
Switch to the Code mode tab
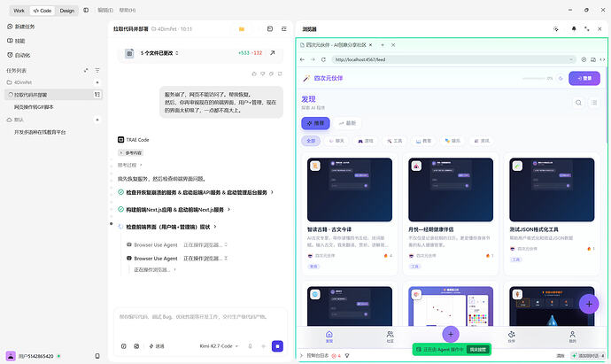[x=43, y=11]
